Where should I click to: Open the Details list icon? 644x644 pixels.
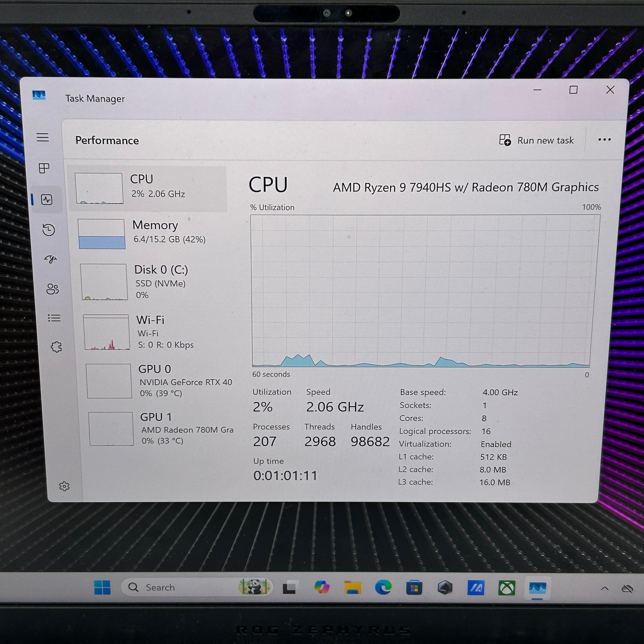[54, 318]
